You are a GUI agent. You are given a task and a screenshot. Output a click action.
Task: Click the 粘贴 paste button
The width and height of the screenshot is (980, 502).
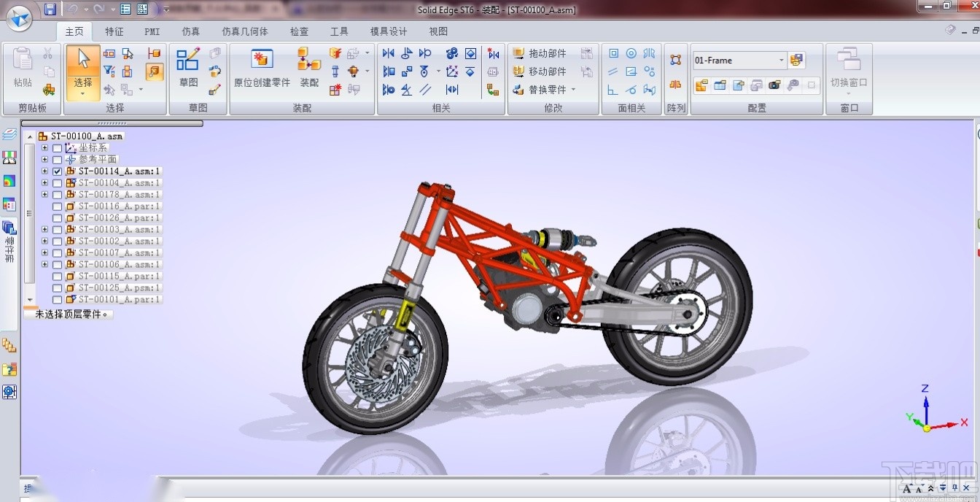coord(23,69)
